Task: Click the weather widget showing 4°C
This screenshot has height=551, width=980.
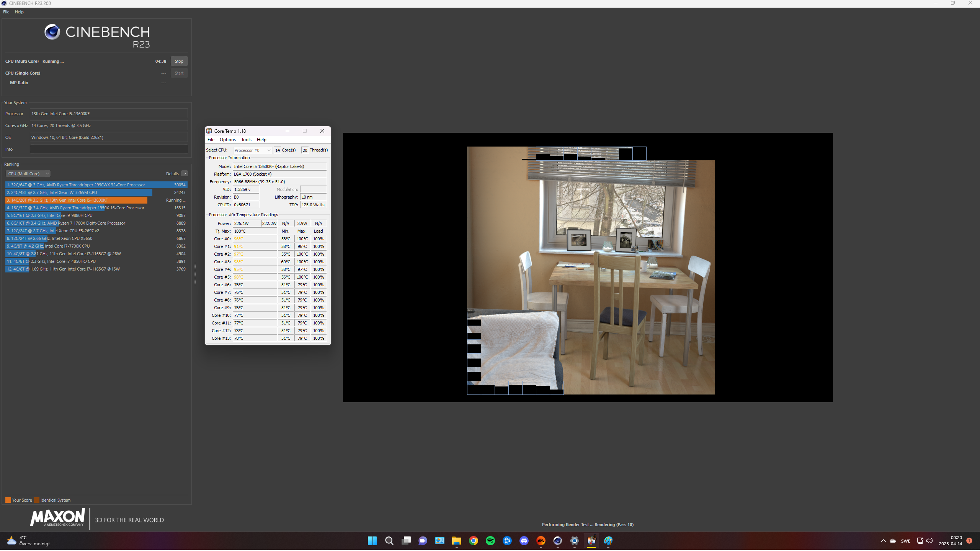Action: pyautogui.click(x=23, y=541)
